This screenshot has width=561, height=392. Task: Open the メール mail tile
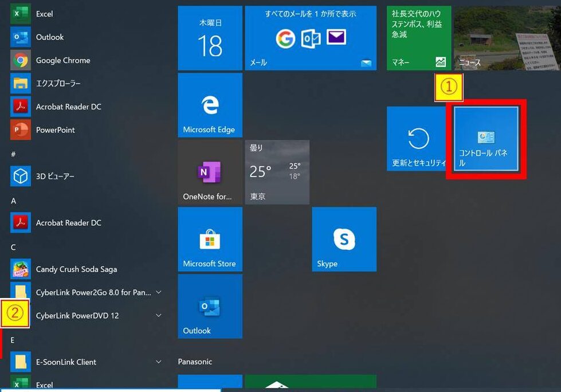coord(311,38)
